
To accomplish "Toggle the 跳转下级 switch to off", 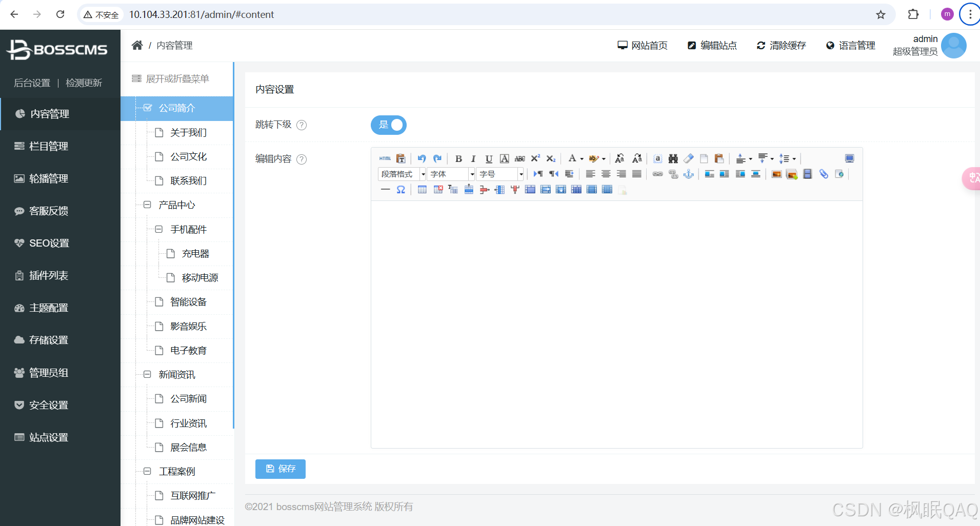I will [389, 125].
